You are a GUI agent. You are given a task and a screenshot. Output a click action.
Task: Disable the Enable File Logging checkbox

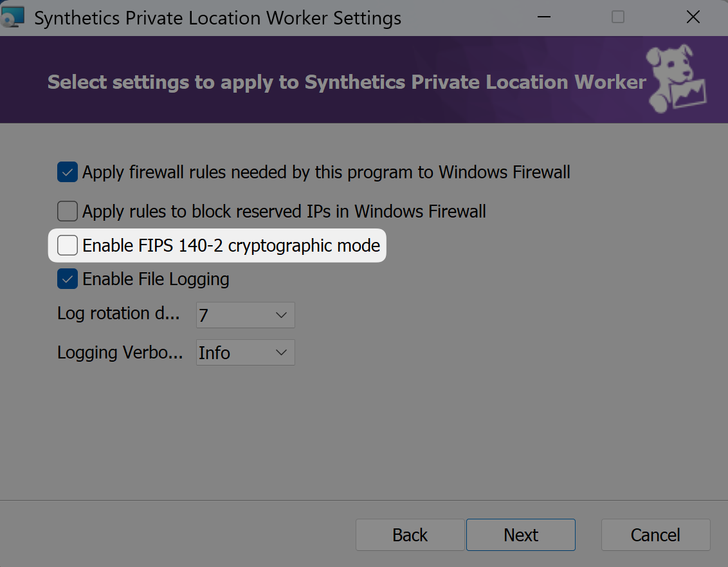[68, 279]
